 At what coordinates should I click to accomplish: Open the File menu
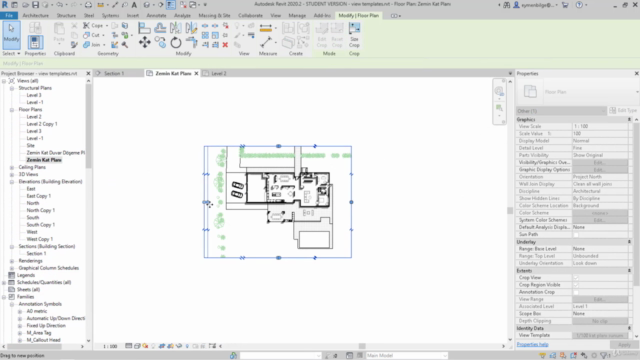(9, 16)
